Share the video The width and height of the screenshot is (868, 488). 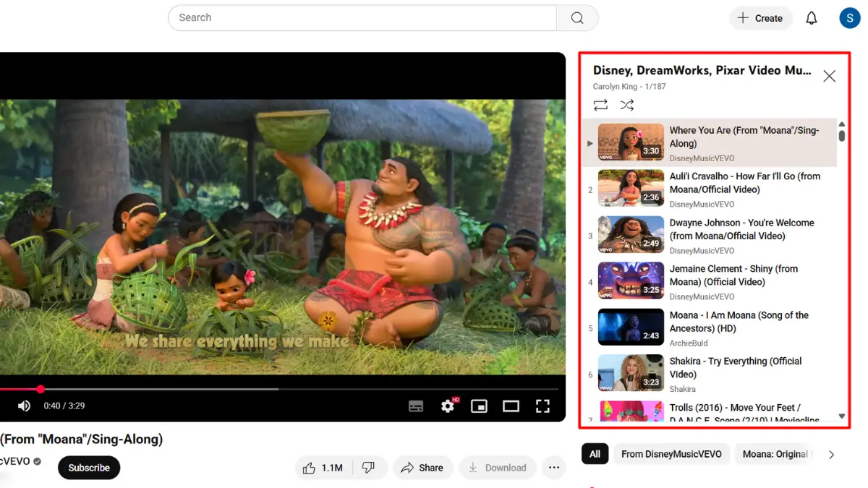point(422,468)
